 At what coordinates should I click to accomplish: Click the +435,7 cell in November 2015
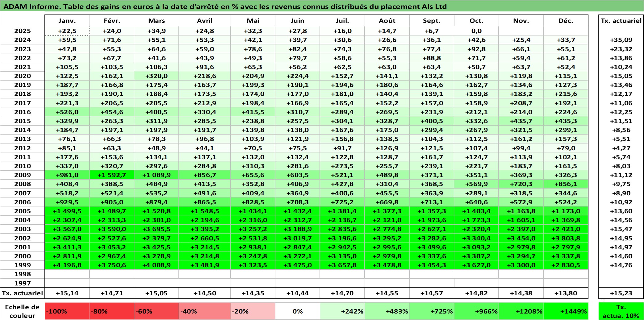(521, 121)
